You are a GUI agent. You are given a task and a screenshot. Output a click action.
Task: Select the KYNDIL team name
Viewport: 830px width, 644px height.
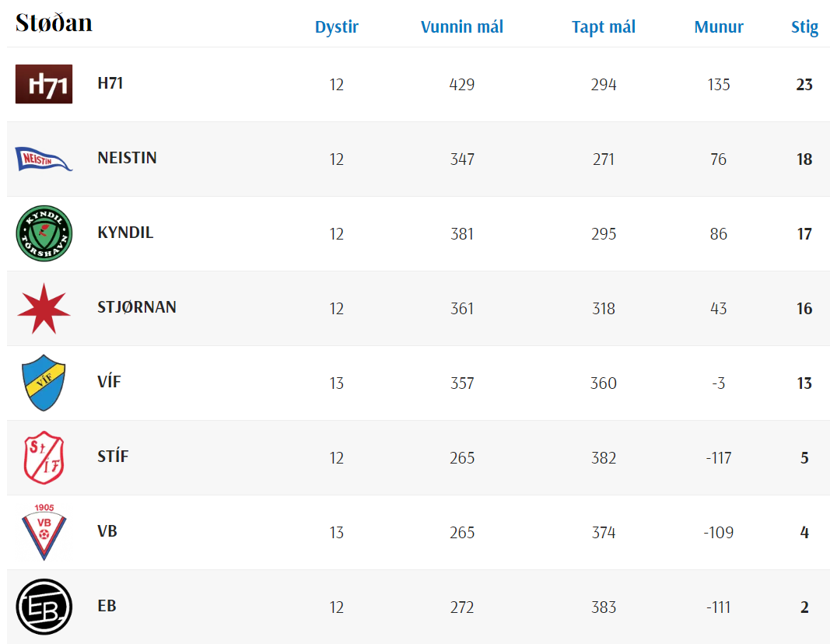coord(125,233)
